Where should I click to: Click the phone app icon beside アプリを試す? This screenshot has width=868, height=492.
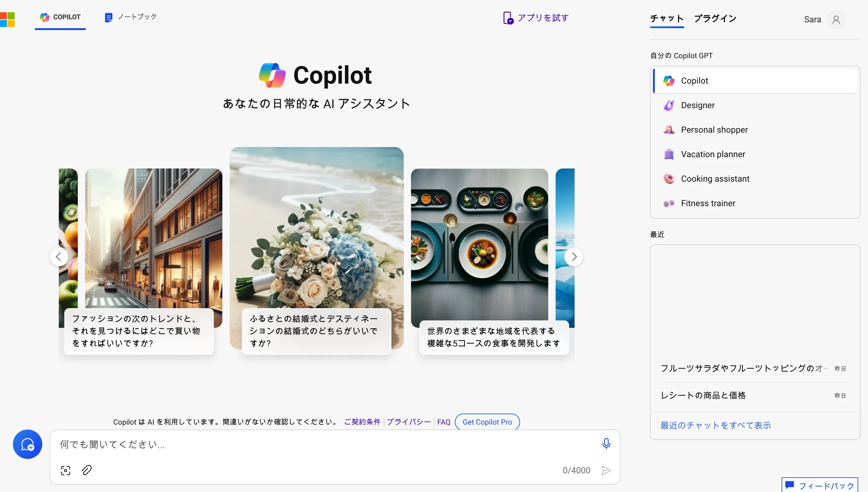[508, 18]
